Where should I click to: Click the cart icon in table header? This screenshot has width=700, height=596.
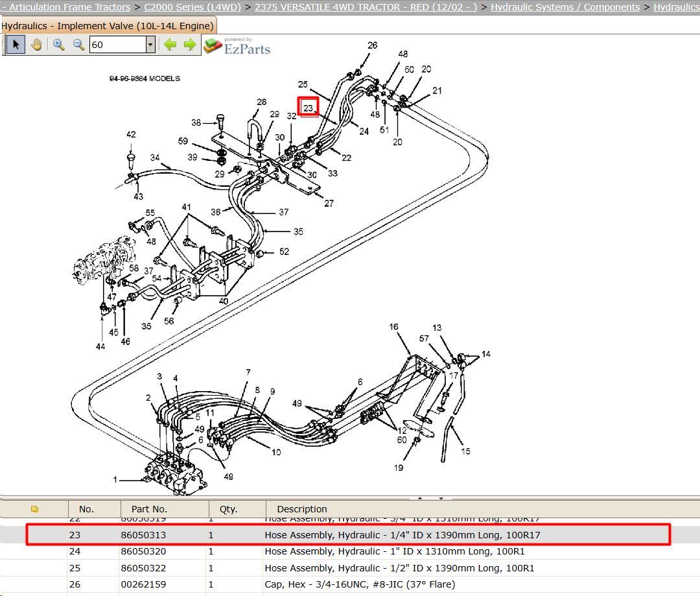[34, 509]
